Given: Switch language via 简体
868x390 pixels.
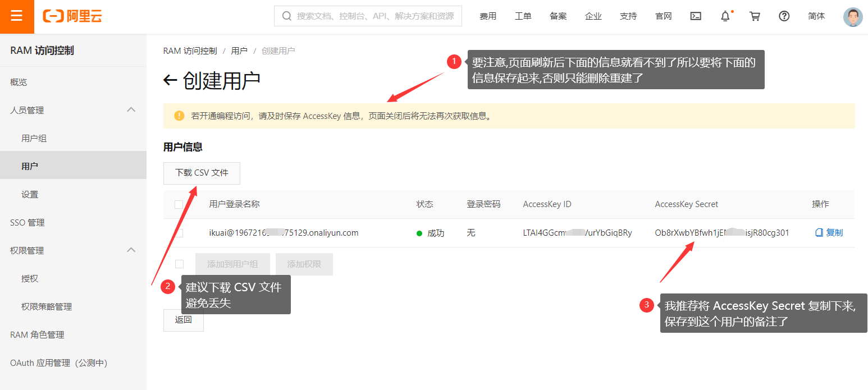Looking at the screenshot, I should click(x=817, y=16).
